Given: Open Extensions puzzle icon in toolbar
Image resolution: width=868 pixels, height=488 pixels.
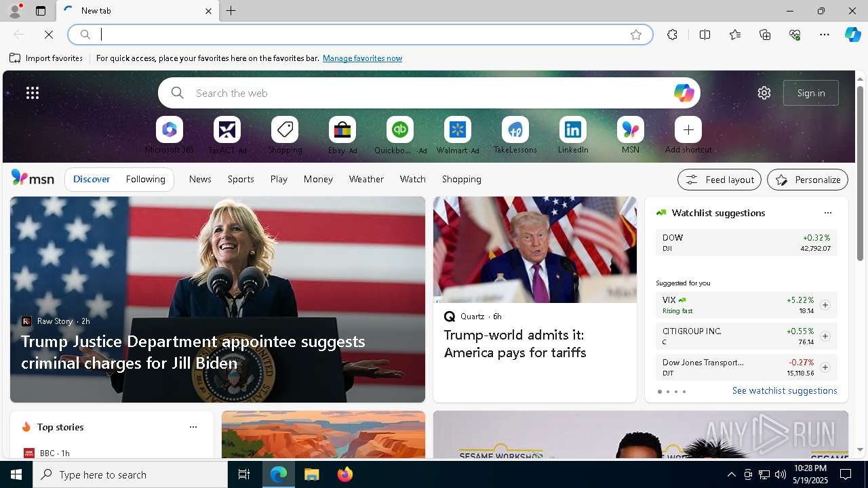Looking at the screenshot, I should [x=672, y=35].
